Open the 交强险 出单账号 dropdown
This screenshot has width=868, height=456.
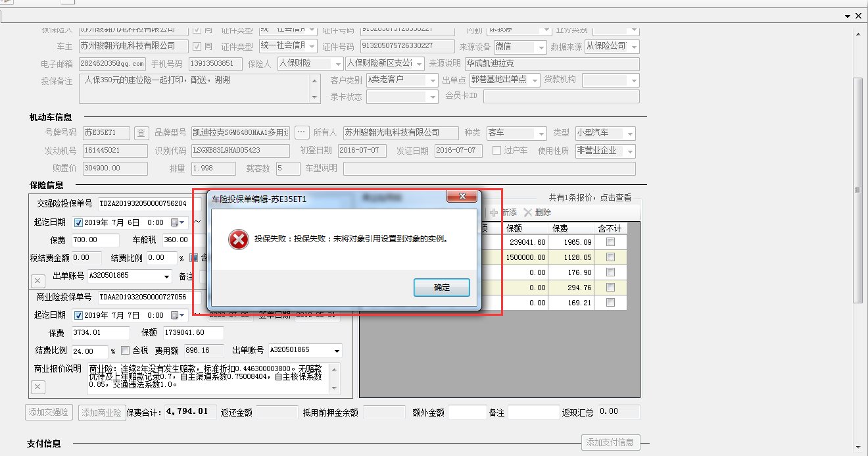[x=166, y=276]
